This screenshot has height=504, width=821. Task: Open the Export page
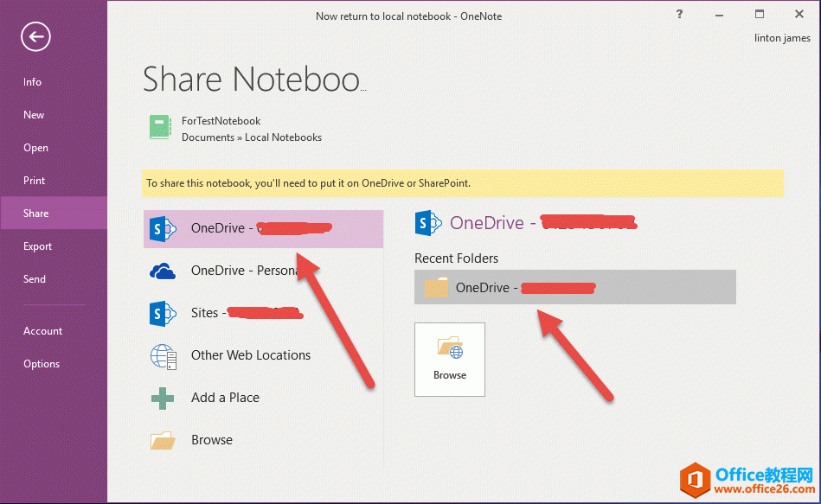point(37,246)
